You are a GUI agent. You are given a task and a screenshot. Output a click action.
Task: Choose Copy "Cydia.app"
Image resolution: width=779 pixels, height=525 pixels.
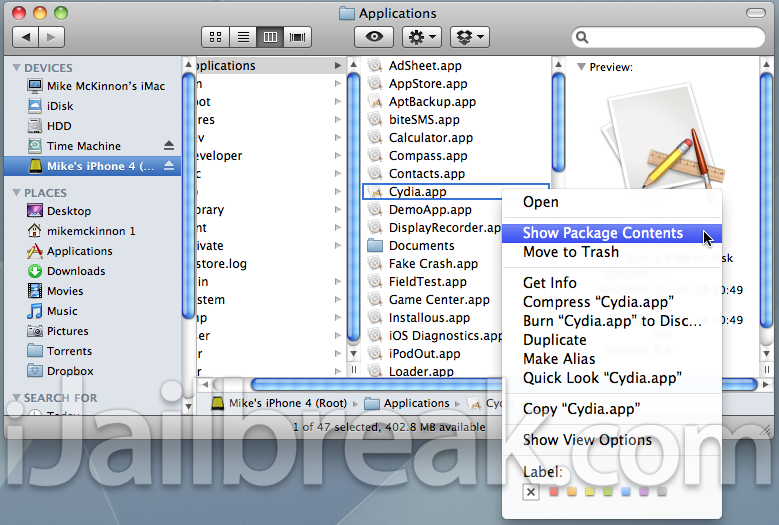pyautogui.click(x=612, y=409)
